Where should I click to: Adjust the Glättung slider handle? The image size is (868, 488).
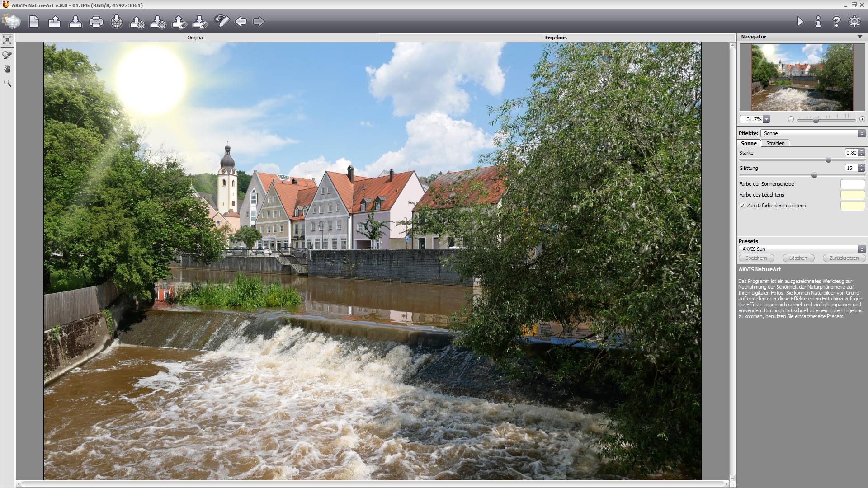tap(814, 175)
